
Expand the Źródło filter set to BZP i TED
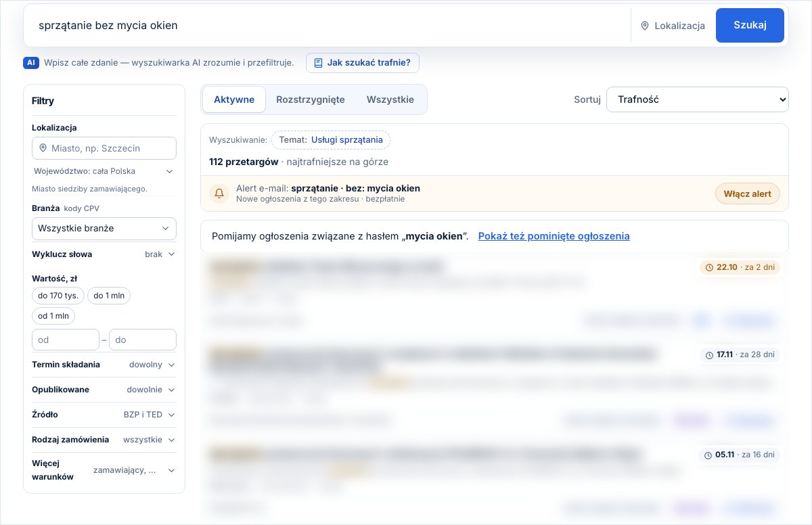pos(104,415)
